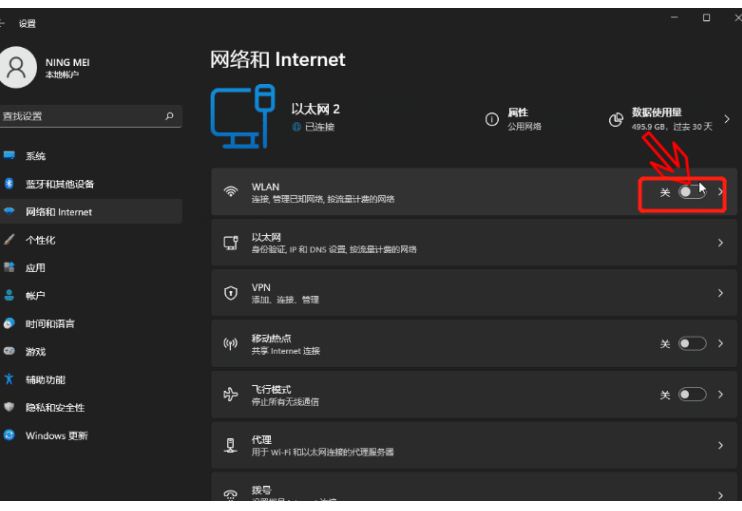This screenshot has height=511, width=742.
Task: Click the properties (属性) info icon
Action: tap(491, 119)
